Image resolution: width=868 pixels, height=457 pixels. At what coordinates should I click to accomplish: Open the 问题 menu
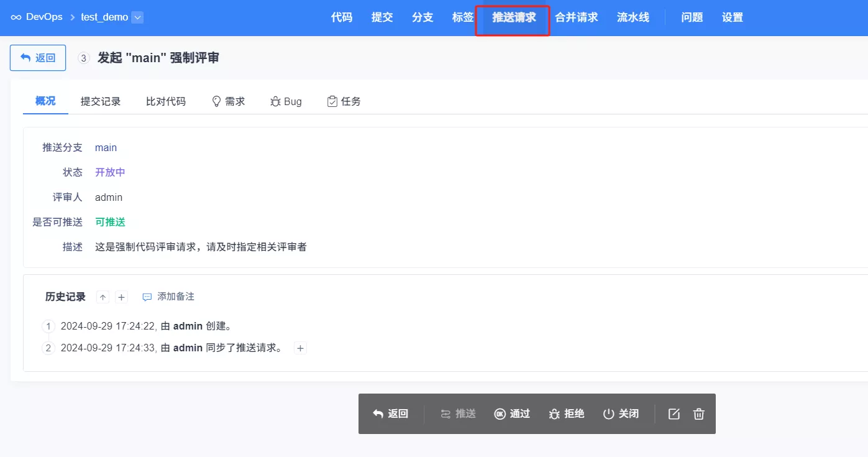tap(692, 17)
